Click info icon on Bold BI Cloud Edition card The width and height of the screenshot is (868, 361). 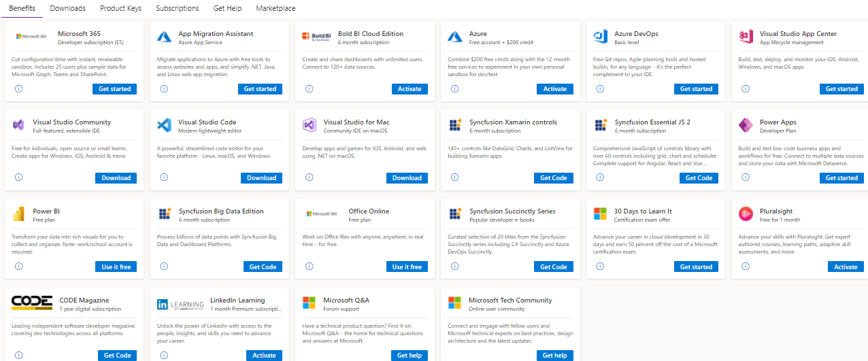click(310, 88)
